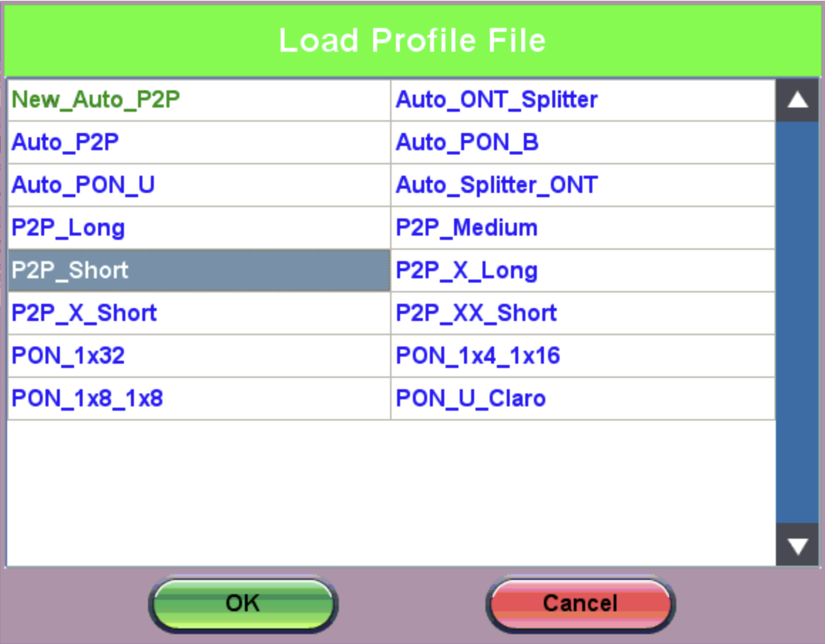This screenshot has height=644, width=825.
Task: Choose the PON_U_Claro profile
Action: [x=471, y=398]
